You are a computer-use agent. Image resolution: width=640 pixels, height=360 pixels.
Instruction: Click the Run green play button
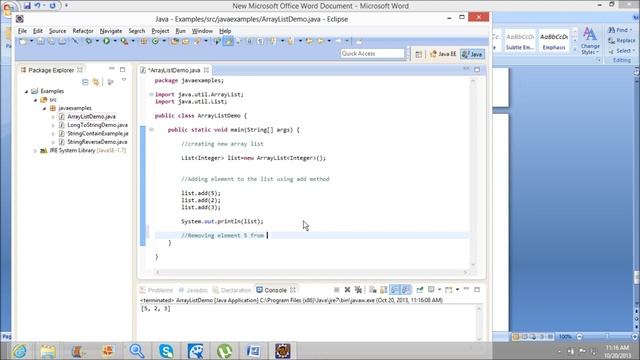click(x=106, y=41)
